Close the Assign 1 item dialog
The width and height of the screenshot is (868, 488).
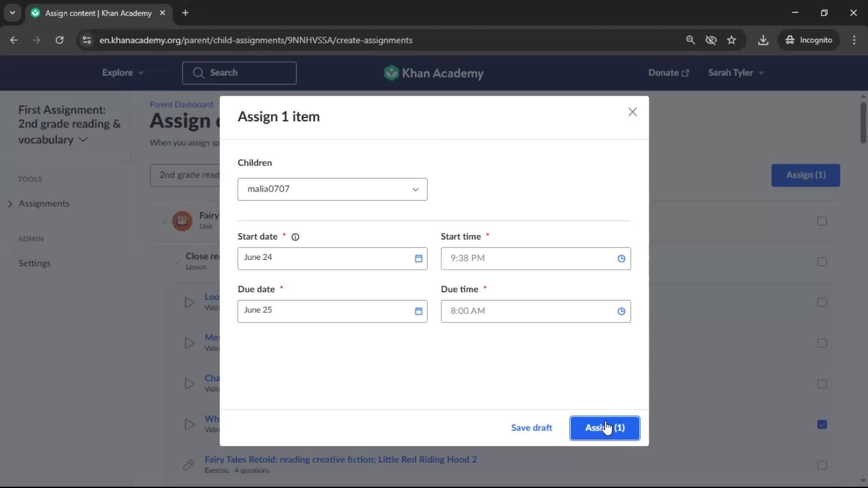(632, 112)
